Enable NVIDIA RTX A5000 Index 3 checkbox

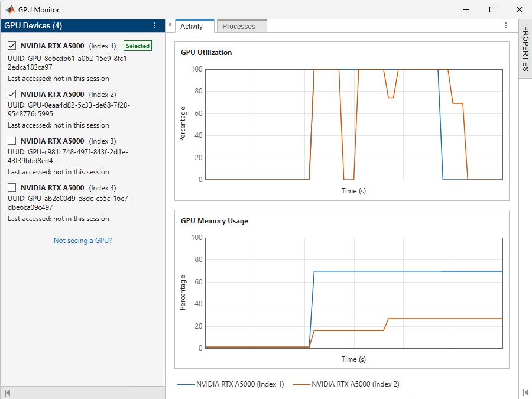pos(12,141)
